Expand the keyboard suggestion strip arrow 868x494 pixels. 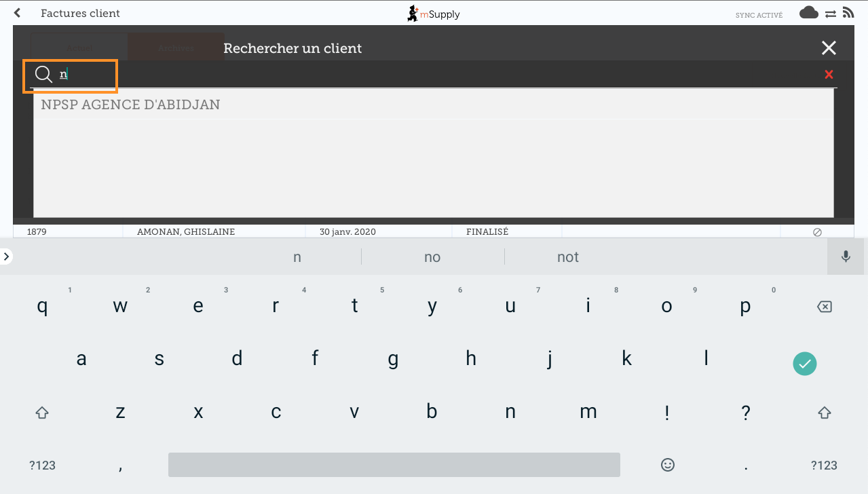coord(6,256)
